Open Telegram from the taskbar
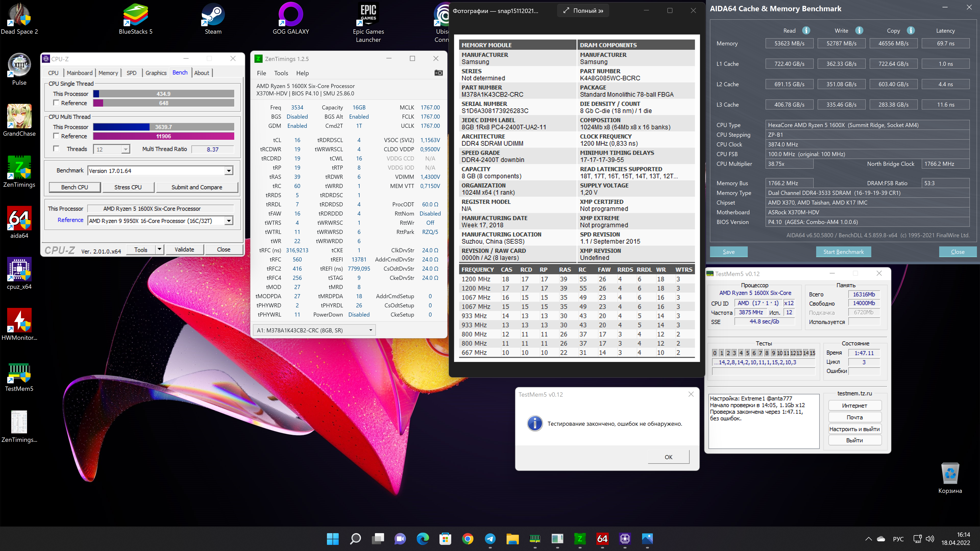The image size is (980, 551). point(490,539)
